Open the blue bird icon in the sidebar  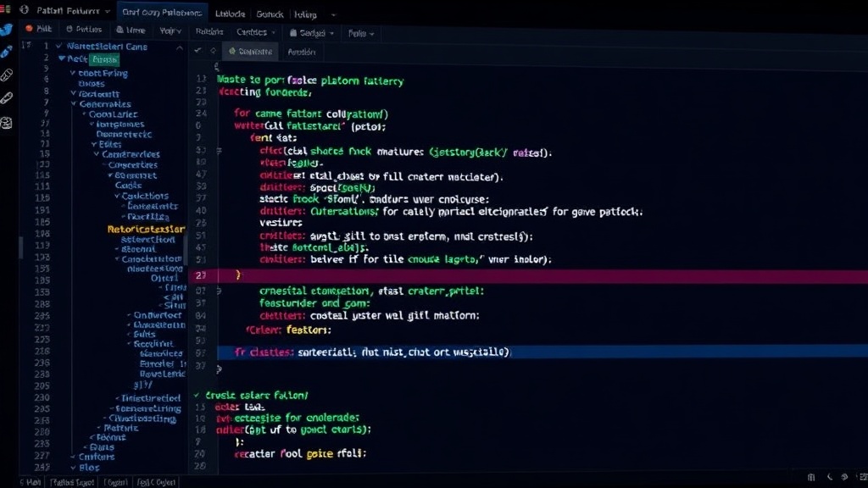pos(6,30)
